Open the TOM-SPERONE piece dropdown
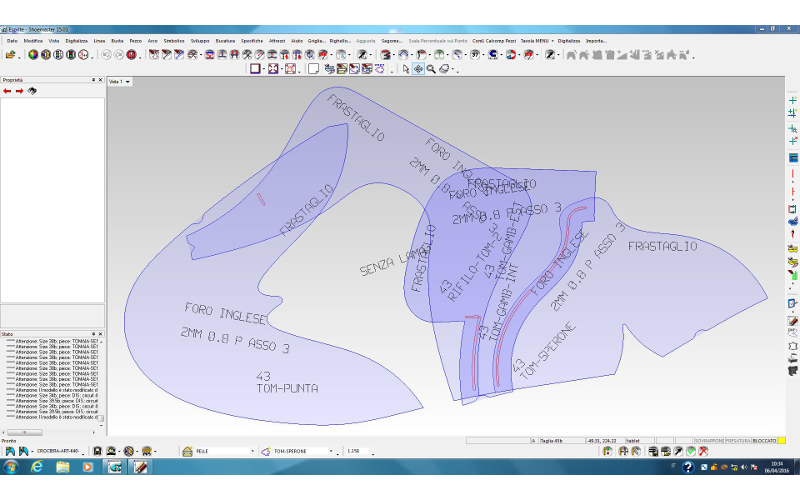Image resolution: width=800 pixels, height=500 pixels. [x=331, y=452]
